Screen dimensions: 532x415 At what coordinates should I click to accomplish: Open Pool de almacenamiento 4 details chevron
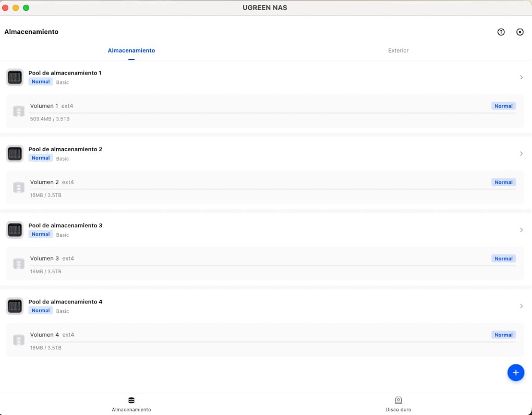[521, 306]
